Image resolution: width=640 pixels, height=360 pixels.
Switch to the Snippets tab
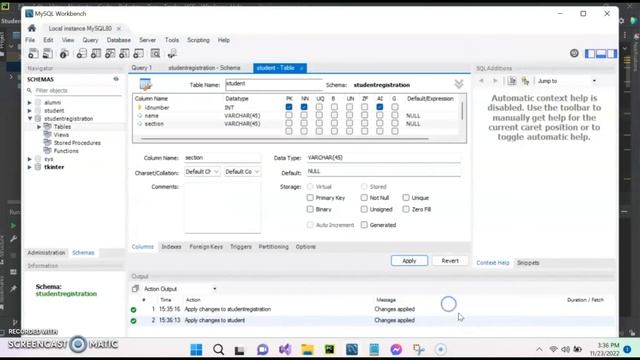(528, 262)
